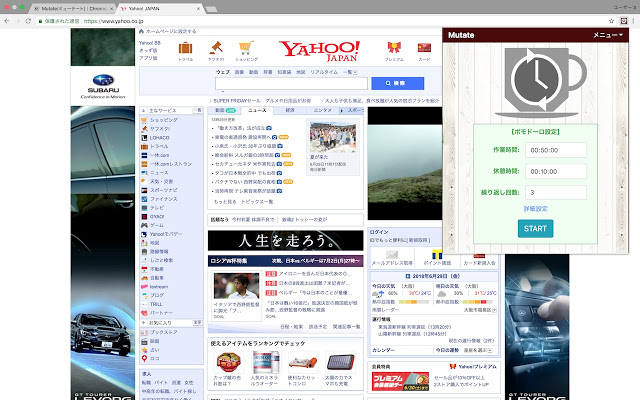Click ホームページに設定する link at top
The image size is (640, 400).
(x=171, y=31)
